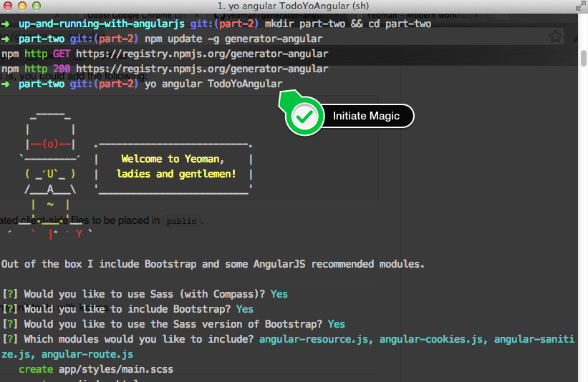Click 'angular-cookies.js' module name
Screen dimensions: 588x382
click(433, 339)
